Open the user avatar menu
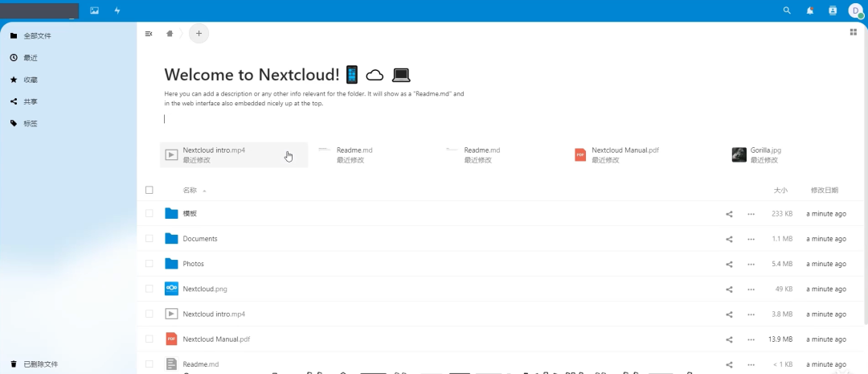 point(856,11)
